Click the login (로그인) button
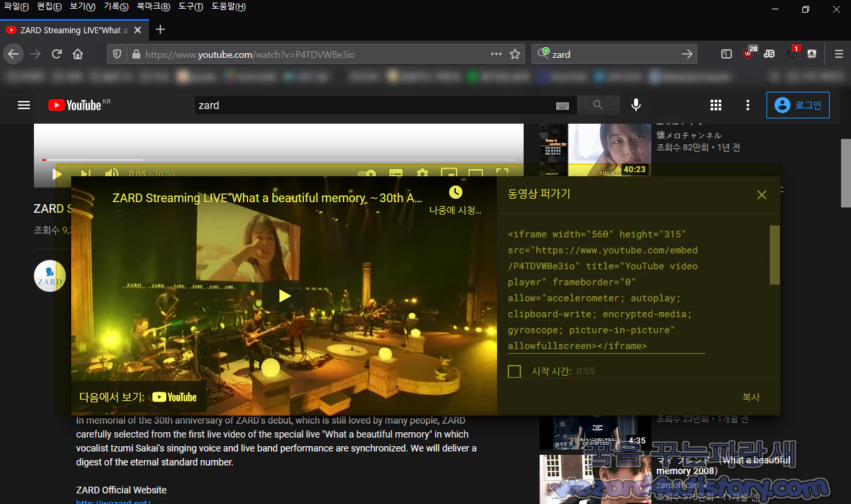Viewport: 851px width, 504px height. tap(798, 105)
